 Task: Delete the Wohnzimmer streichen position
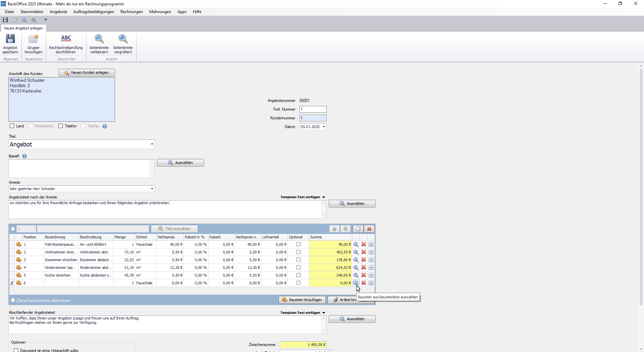364,252
